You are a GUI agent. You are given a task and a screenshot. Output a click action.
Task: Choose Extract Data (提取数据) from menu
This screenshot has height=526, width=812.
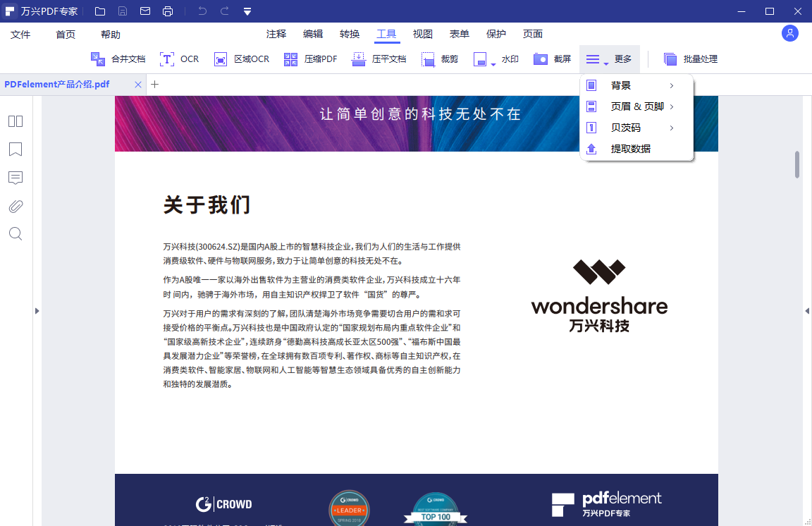pyautogui.click(x=630, y=149)
